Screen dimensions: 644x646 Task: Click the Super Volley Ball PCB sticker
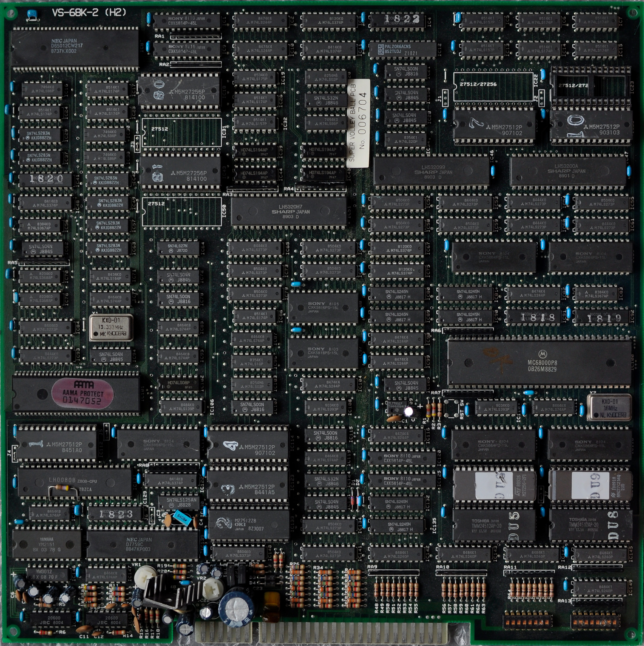point(359,123)
